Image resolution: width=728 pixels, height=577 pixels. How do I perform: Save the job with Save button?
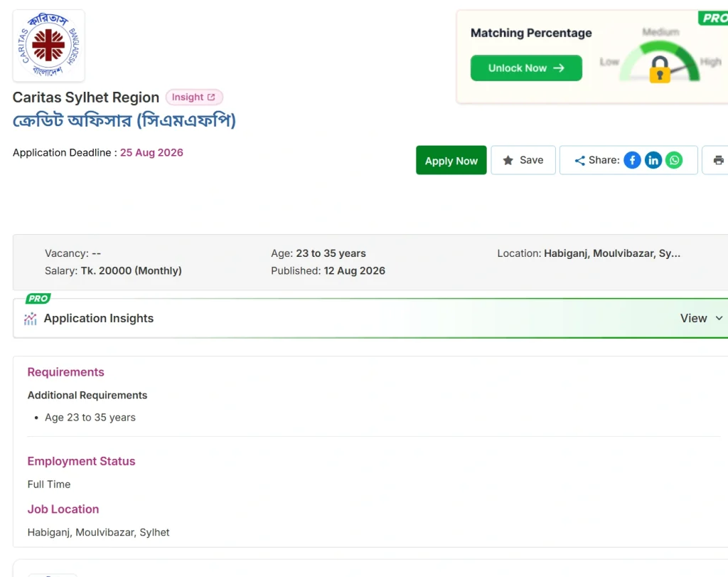pyautogui.click(x=523, y=160)
